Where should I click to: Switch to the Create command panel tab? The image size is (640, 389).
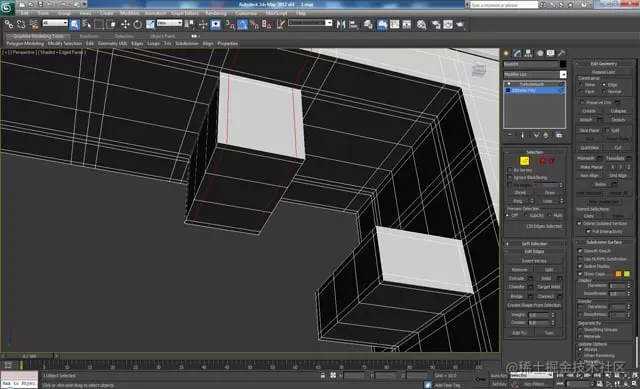(507, 53)
